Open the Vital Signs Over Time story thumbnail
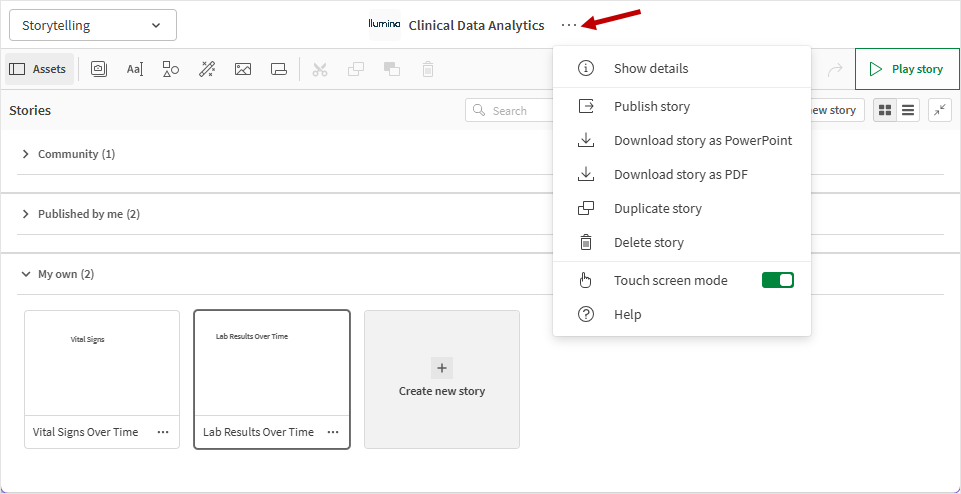Viewport: 961px width, 494px height. 102,363
